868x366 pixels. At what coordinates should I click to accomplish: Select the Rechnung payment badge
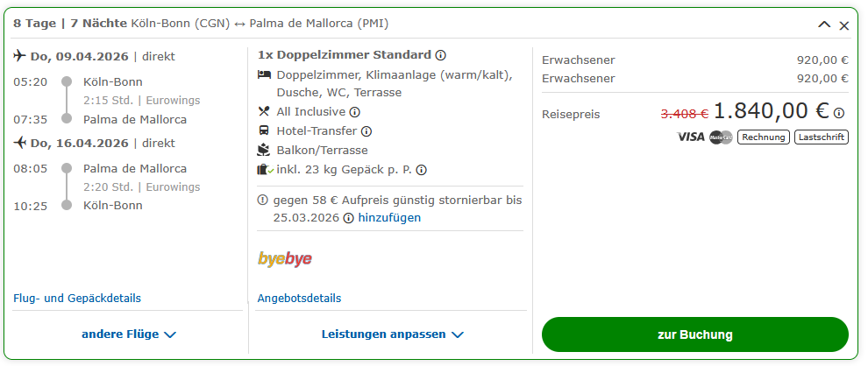point(763,137)
